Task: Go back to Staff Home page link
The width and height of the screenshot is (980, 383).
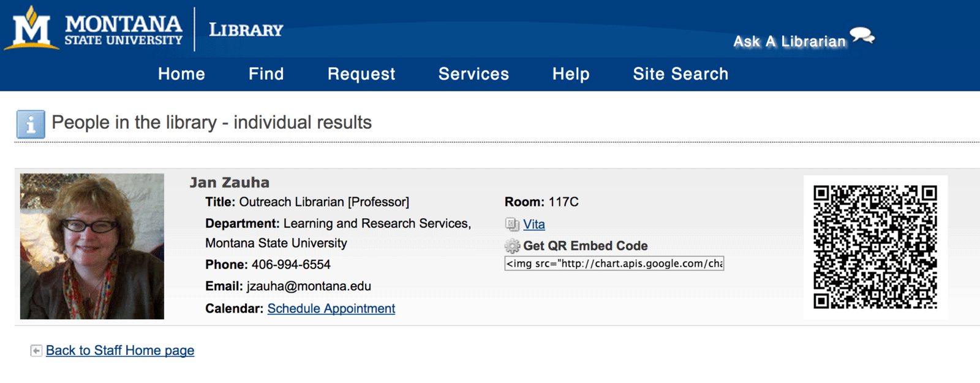Action: click(120, 351)
